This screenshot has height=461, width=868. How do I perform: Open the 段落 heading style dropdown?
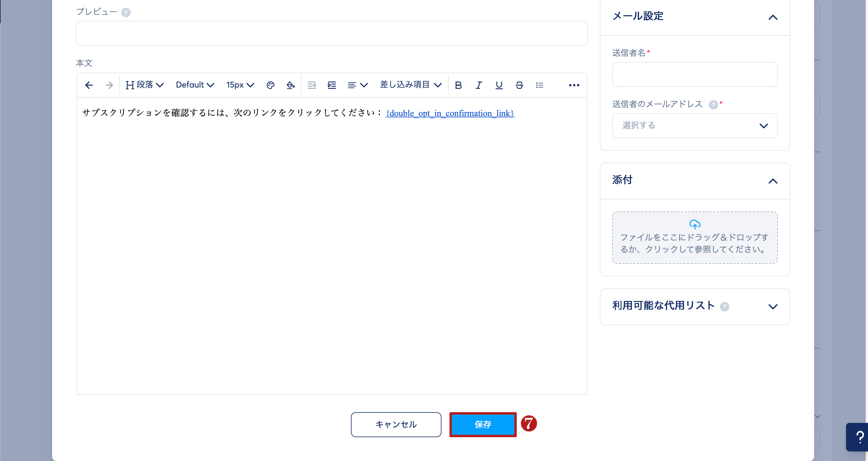pyautogui.click(x=145, y=85)
